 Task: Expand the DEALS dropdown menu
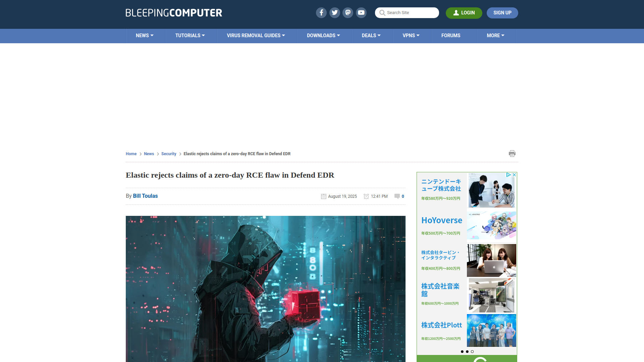[371, 36]
